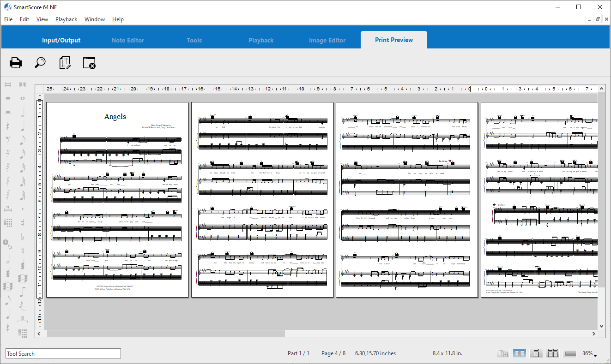Click the vertical scrollbar down arrow

601,326
